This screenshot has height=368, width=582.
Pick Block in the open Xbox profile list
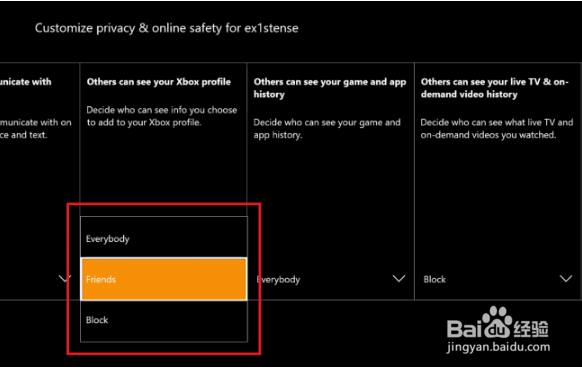click(164, 320)
